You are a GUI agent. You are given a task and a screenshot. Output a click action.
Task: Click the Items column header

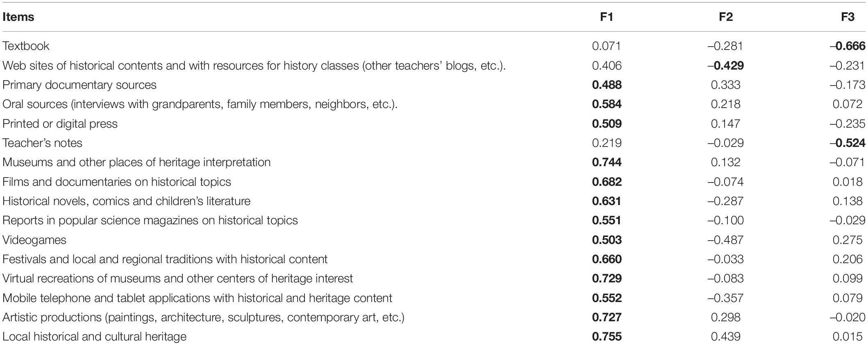point(18,17)
